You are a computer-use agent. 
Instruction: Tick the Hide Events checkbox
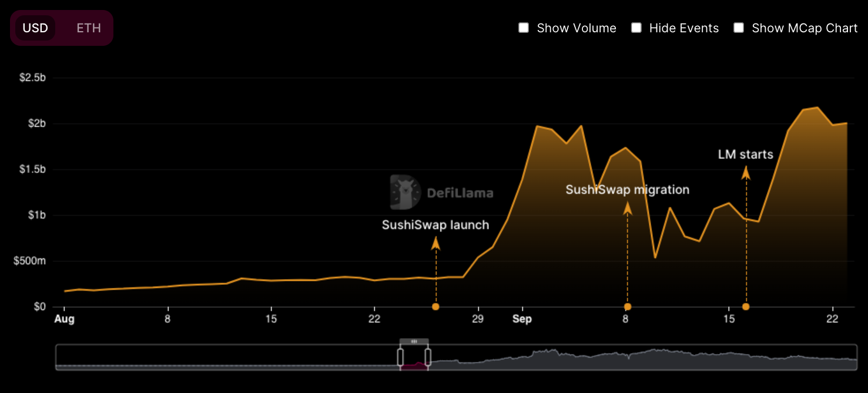(636, 28)
